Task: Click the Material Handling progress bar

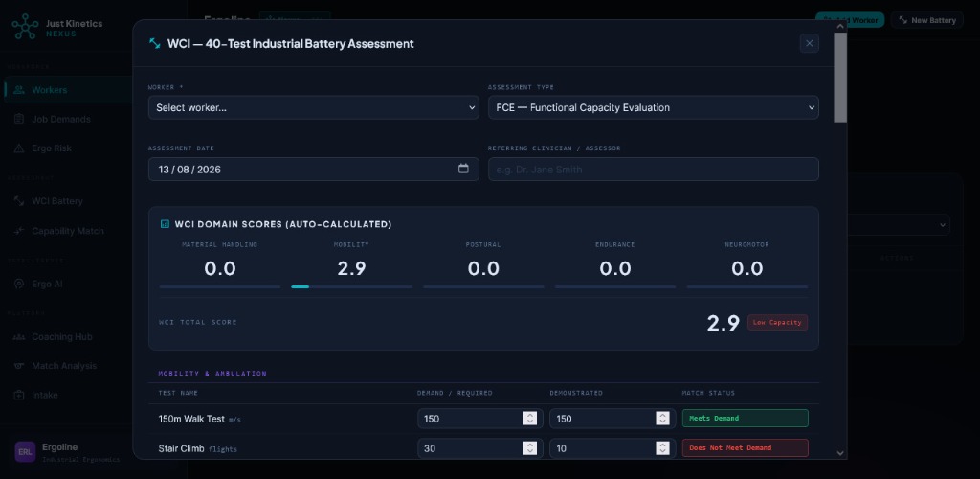Action: point(220,287)
